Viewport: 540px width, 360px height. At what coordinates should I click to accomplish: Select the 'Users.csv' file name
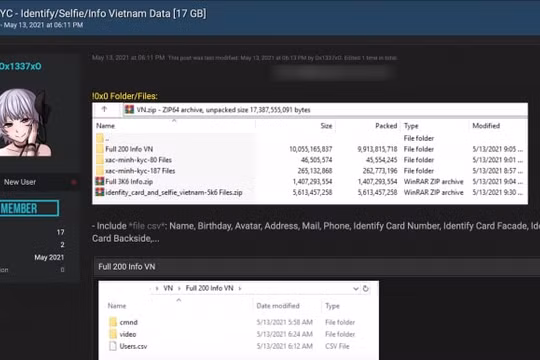[133, 346]
